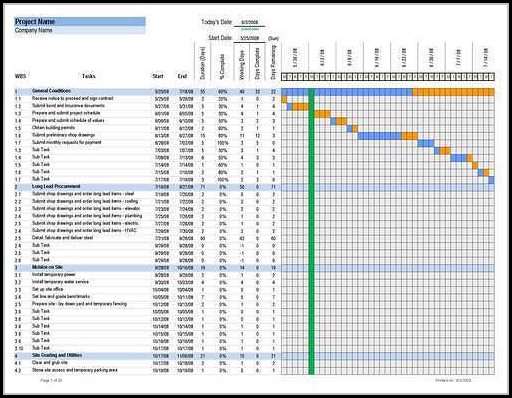This screenshot has width=512, height=398.
Task: Click the Start column header
Action: pos(158,76)
